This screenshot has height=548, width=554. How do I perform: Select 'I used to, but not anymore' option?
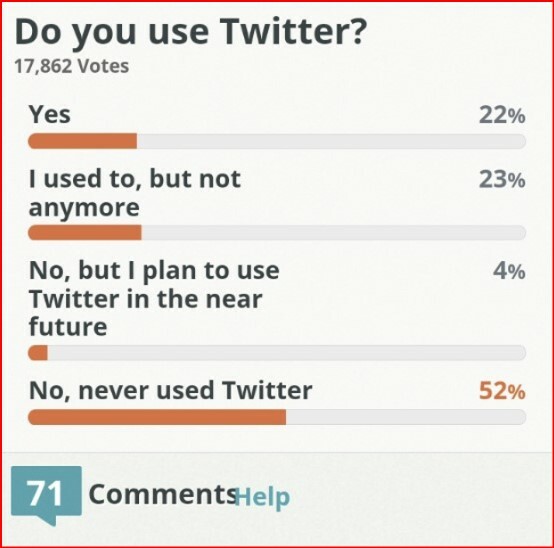[x=135, y=193]
